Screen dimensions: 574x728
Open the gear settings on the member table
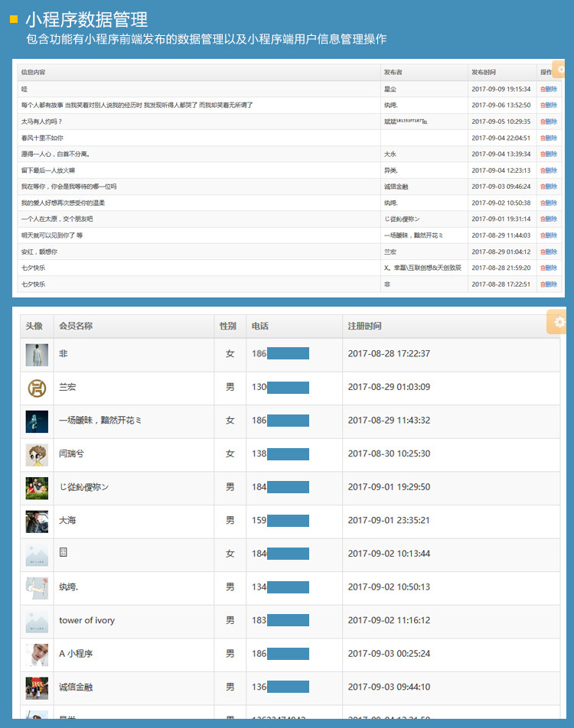point(559,322)
